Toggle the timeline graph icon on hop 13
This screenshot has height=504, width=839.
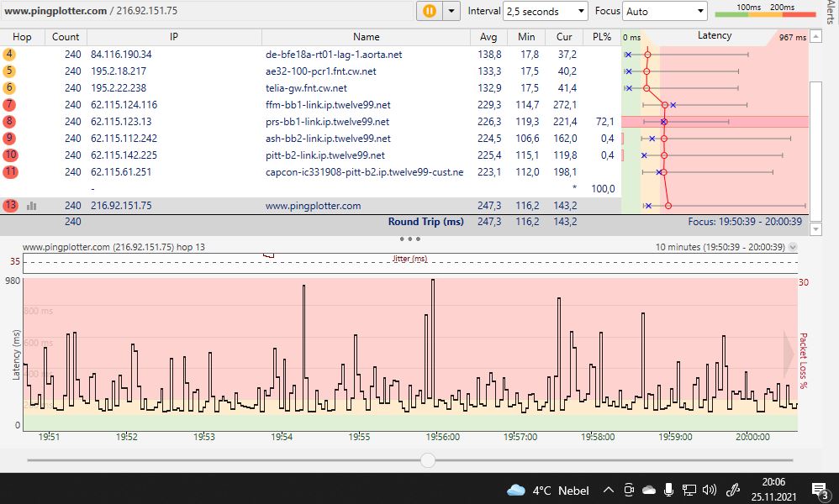[x=32, y=206]
